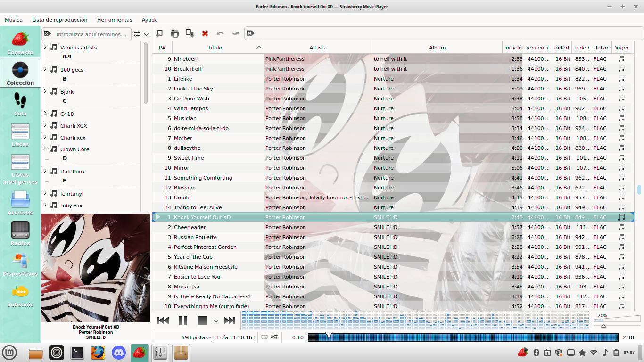Open the stop button options dropdown
The height and width of the screenshot is (362, 644).
click(216, 321)
